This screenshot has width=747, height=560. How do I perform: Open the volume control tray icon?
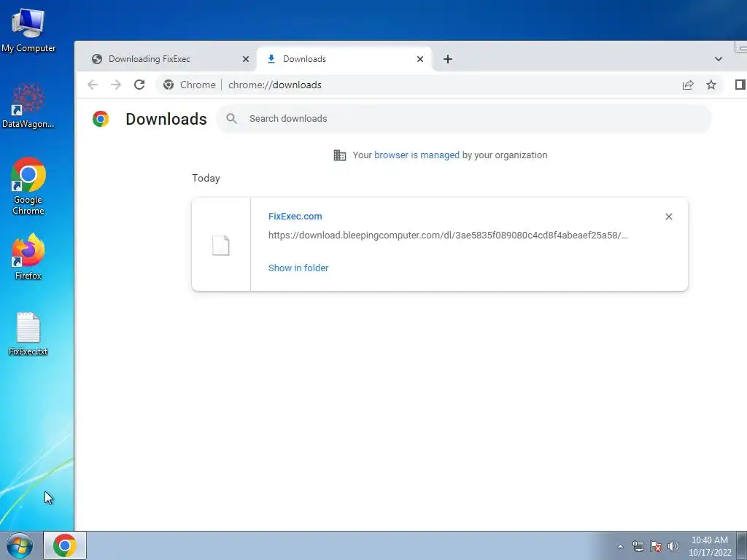pos(673,547)
